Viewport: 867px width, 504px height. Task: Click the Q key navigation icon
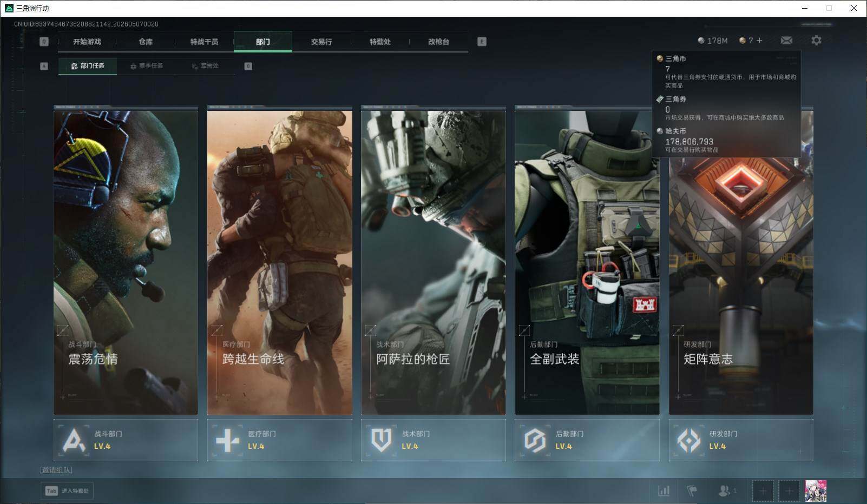(44, 42)
